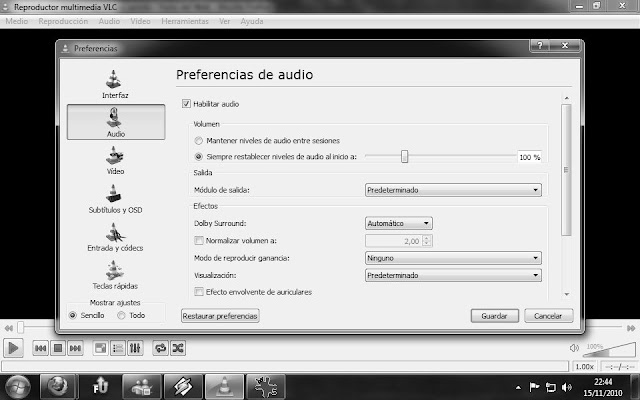Open Visualización dropdown
The width and height of the screenshot is (640, 400).
pyautogui.click(x=453, y=276)
